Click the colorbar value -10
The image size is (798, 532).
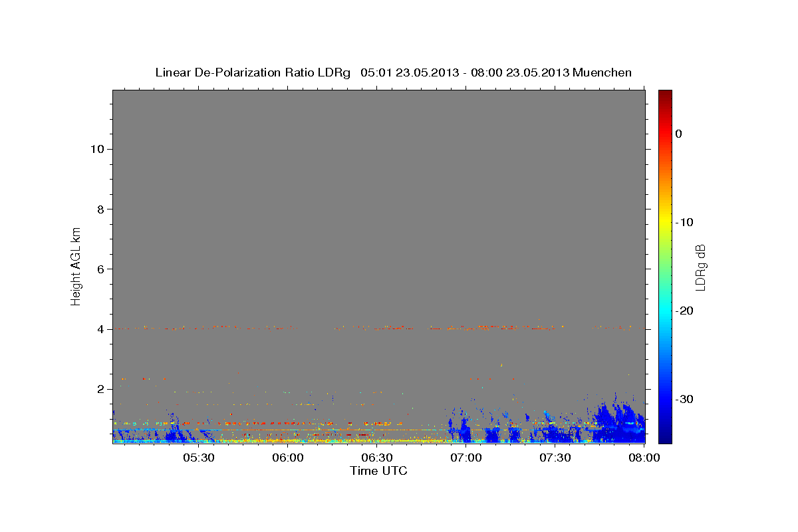coord(685,222)
